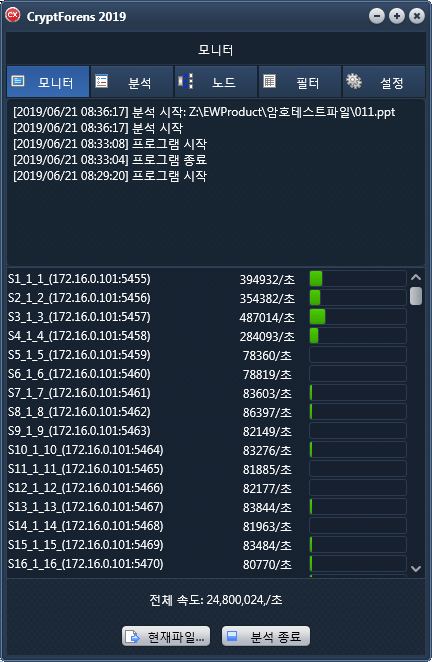
Task: Click the S3_1_3 node progress bar
Action: tap(358, 317)
